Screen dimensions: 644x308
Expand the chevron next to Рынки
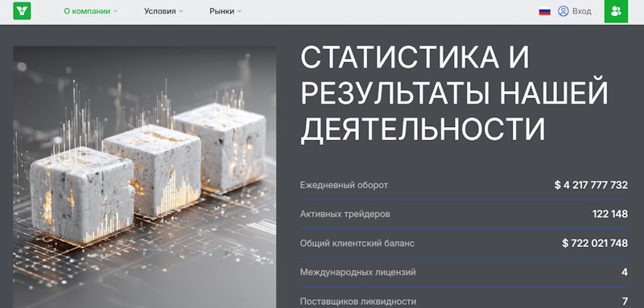tap(239, 11)
